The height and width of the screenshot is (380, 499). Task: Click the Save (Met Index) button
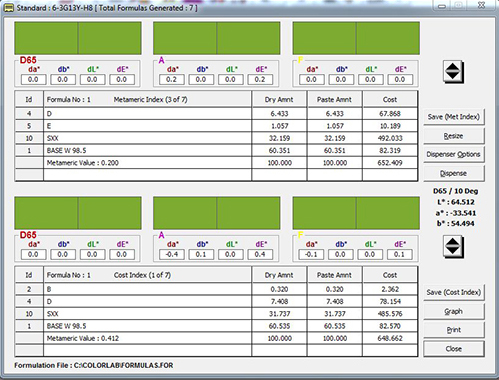454,117
